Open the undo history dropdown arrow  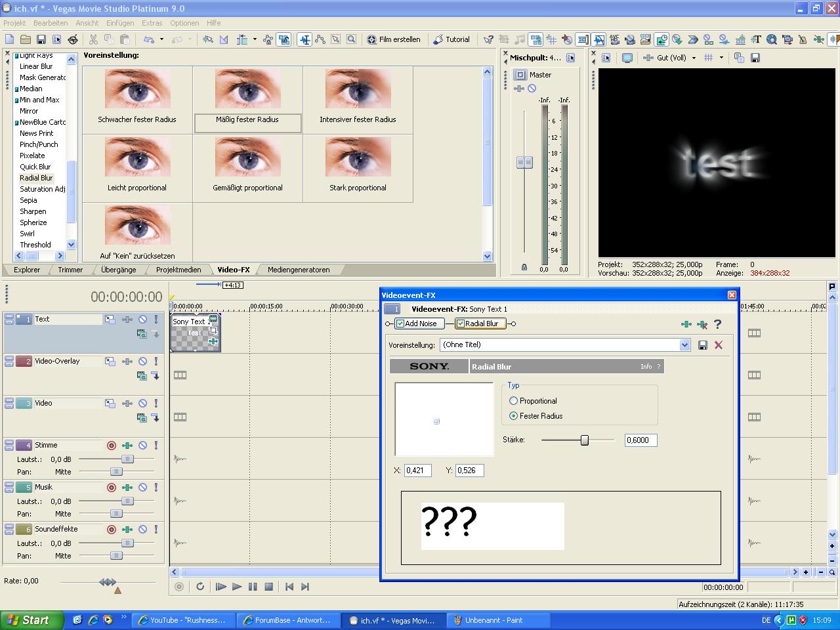(x=161, y=39)
